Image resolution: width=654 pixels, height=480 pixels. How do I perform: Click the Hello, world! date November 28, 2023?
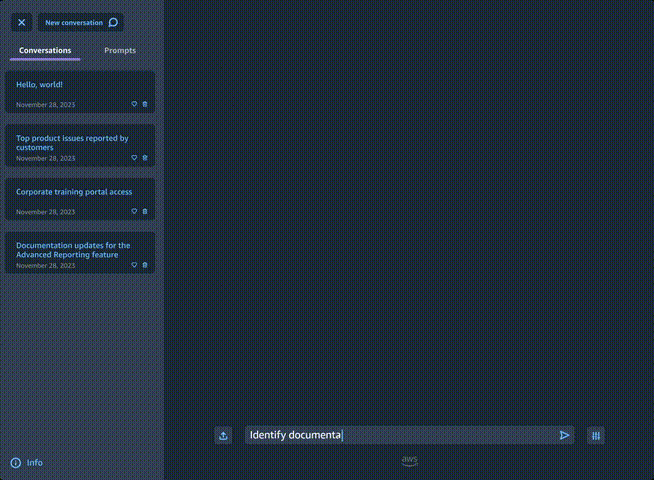(x=45, y=105)
